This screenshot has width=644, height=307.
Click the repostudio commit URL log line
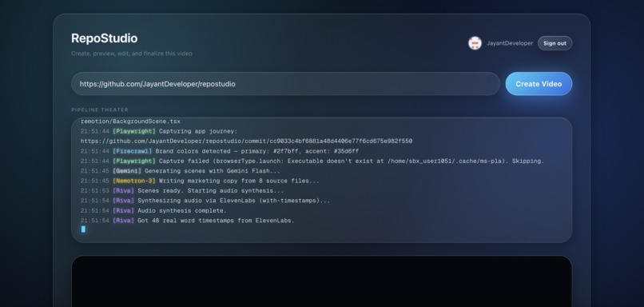[246, 141]
